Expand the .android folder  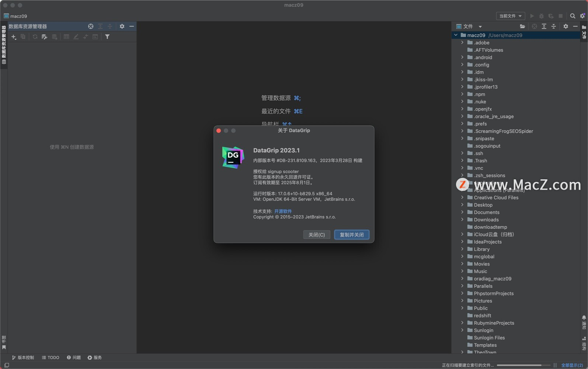click(462, 57)
